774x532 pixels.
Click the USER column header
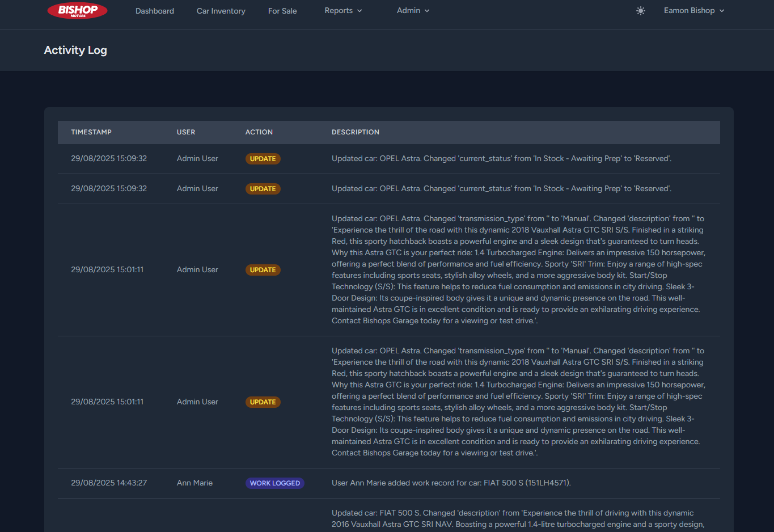pos(186,132)
